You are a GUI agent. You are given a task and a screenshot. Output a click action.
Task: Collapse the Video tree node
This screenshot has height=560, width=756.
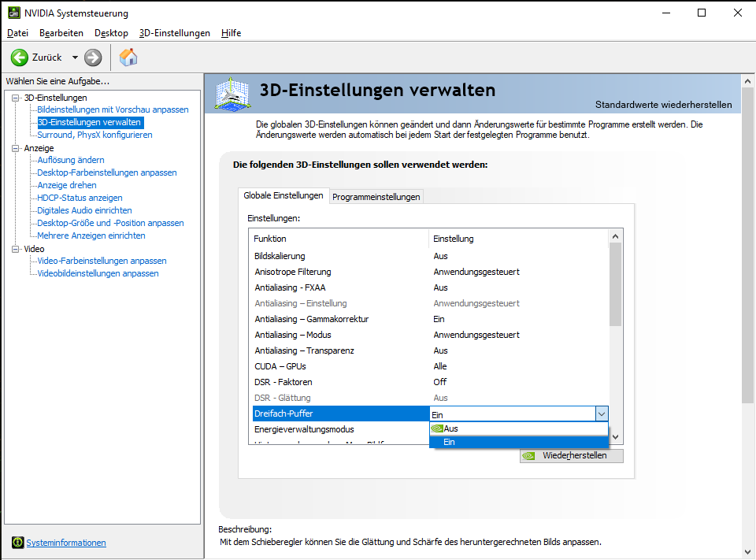16,249
